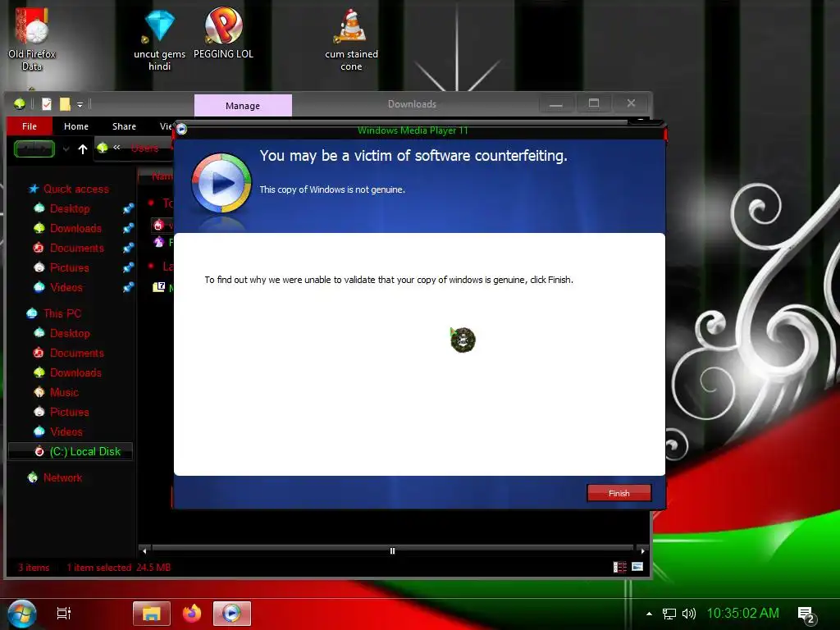Click the network tray icon
840x630 pixels.
coord(669,614)
